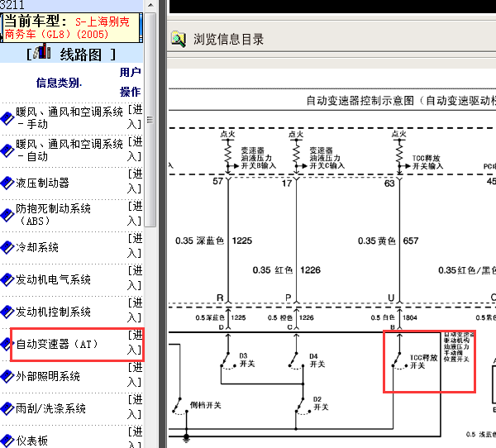Open [进入] link for 雨刮/洗涤系统
This screenshot has height=448, width=496.
coord(135,407)
